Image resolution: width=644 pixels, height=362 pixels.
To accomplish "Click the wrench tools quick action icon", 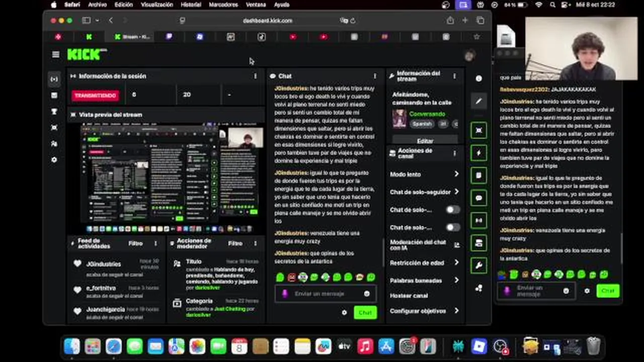I will point(478,265).
